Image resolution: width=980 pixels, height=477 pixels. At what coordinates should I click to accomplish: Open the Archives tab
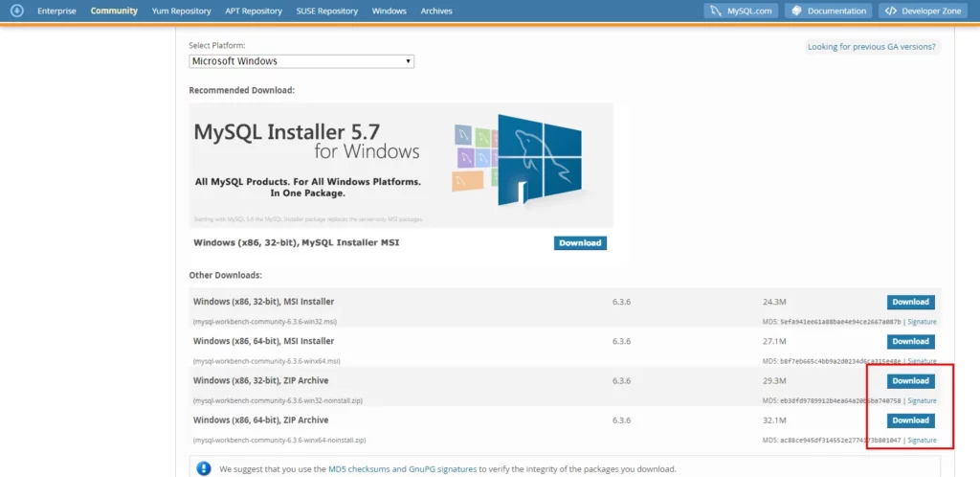point(436,11)
